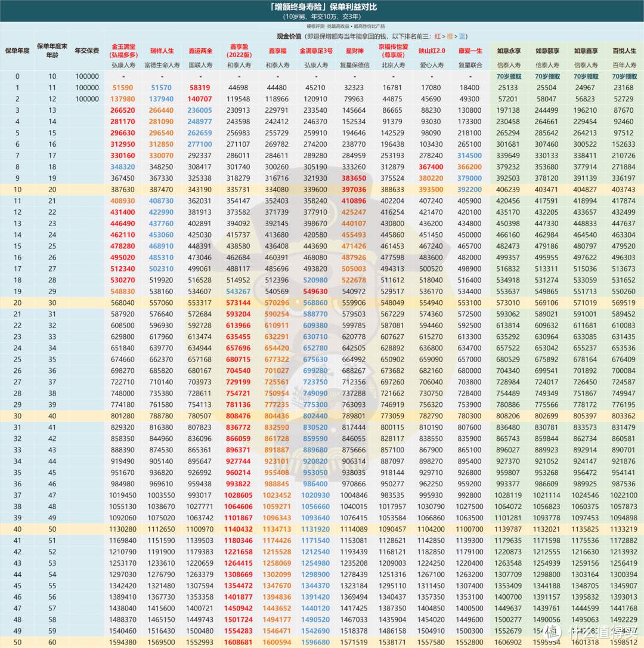Click the 爱心人寿 insurer label
Image resolution: width=644 pixels, height=648 pixels.
432,65
